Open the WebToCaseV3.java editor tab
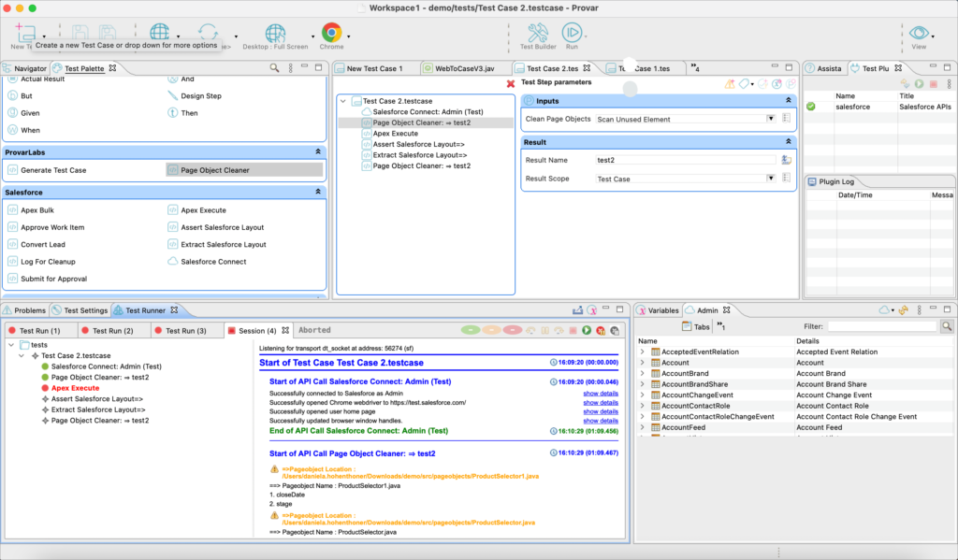958x560 pixels. 461,68
